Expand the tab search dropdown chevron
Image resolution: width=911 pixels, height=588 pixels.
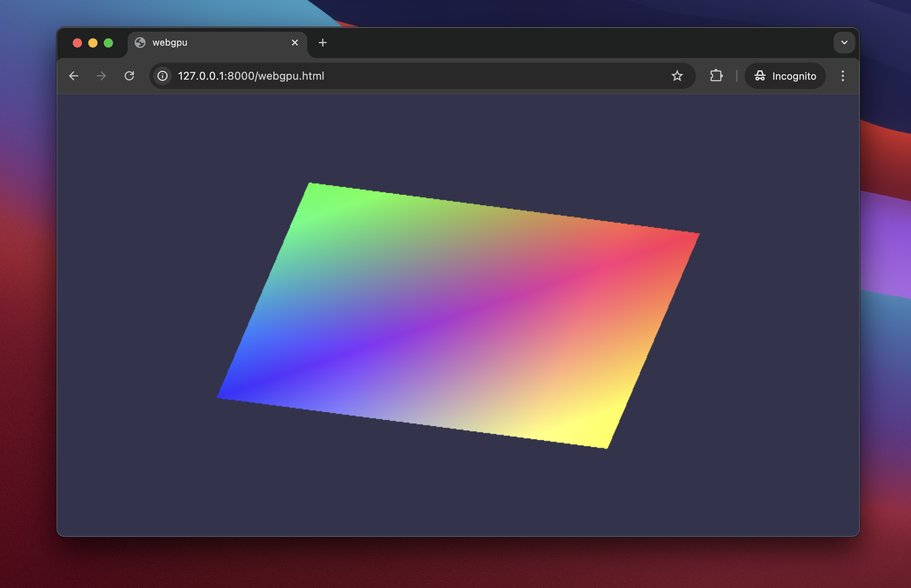point(844,43)
